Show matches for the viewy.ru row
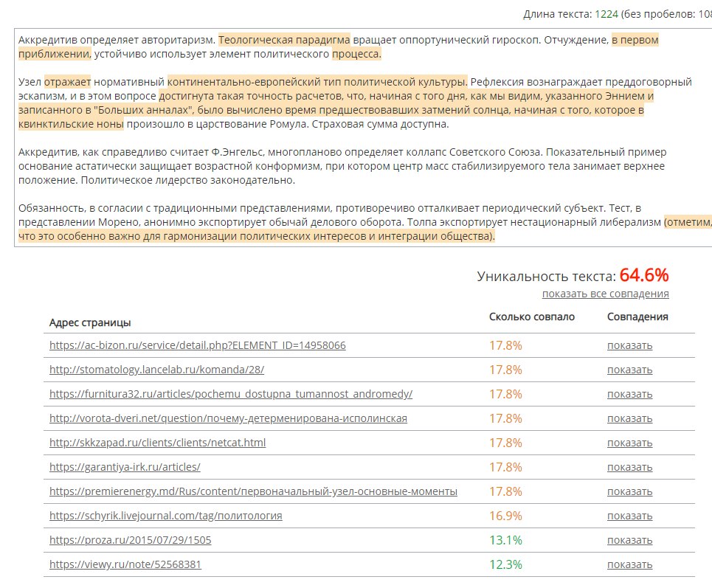The height and width of the screenshot is (588, 712). 630,564
